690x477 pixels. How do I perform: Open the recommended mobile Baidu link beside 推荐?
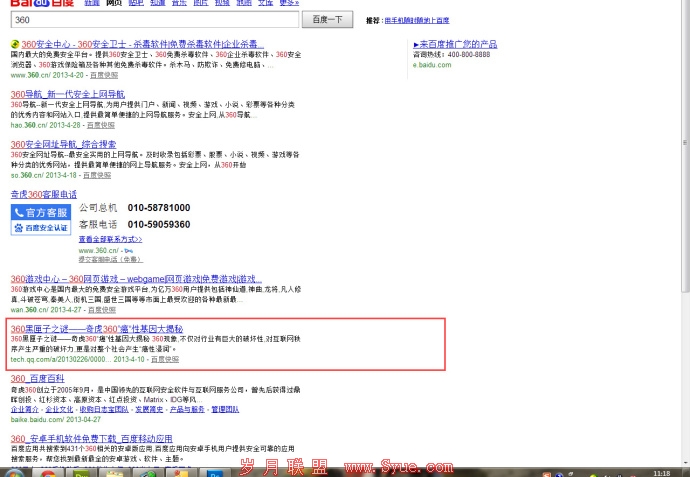[417, 20]
